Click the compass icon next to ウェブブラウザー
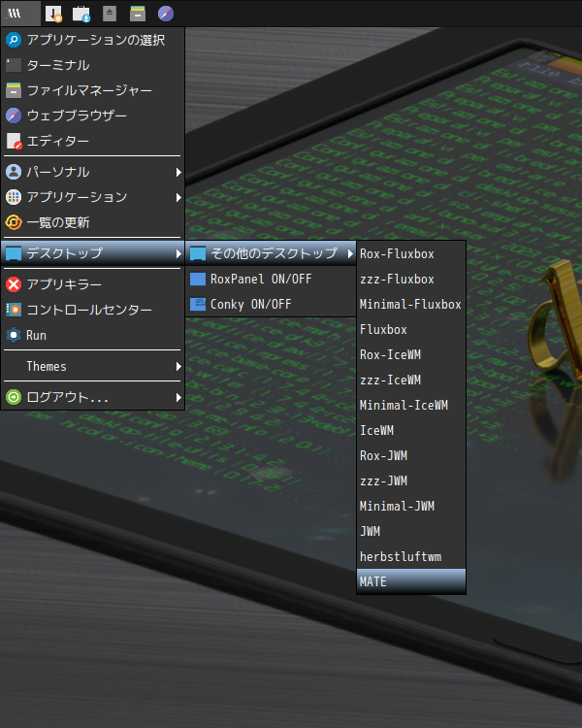This screenshot has height=728, width=582. (x=14, y=116)
